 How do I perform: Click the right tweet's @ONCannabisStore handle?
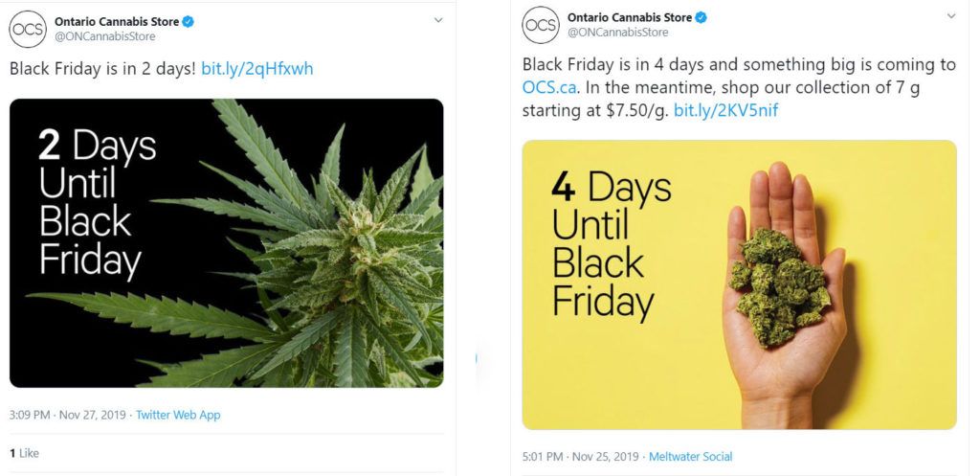coord(618,32)
